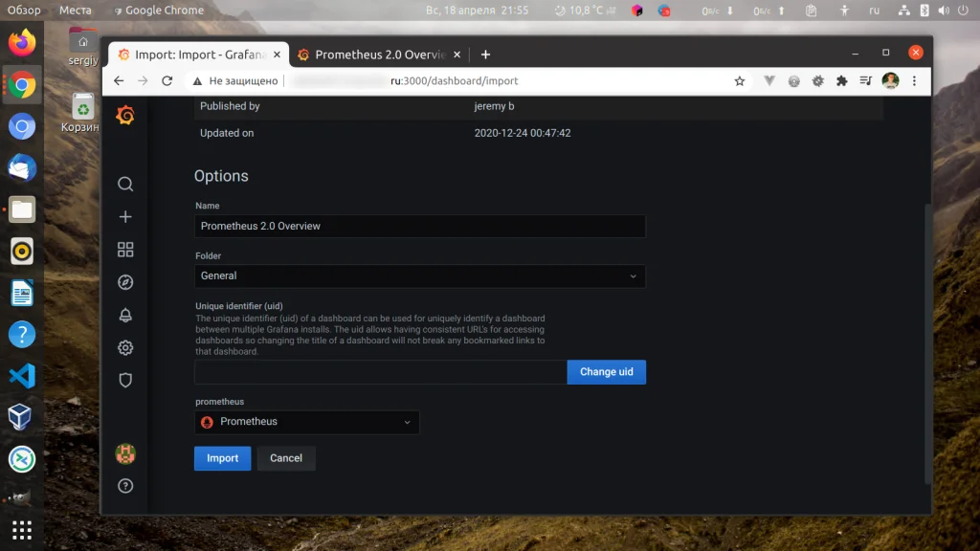This screenshot has height=551, width=980.
Task: Open the Help question mark icon
Action: (125, 486)
